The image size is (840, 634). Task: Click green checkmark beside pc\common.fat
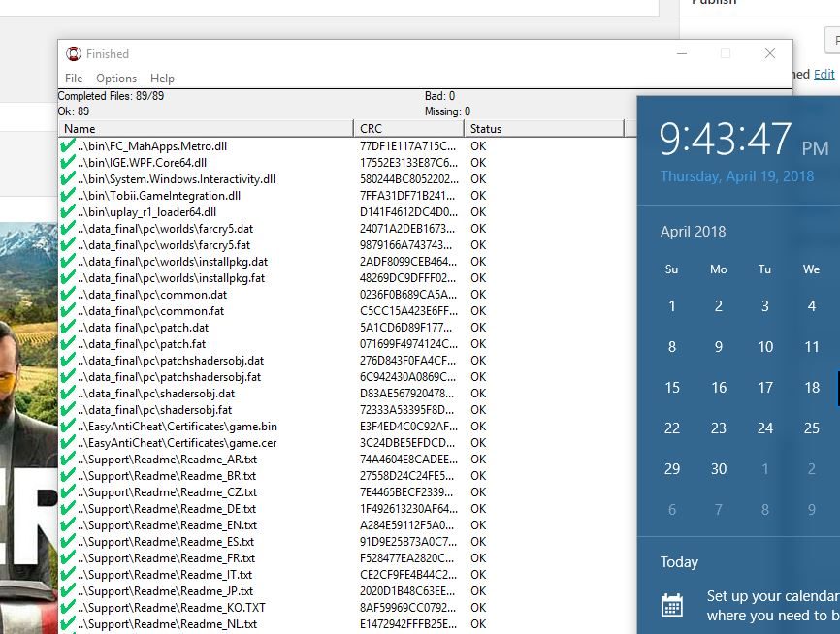pyautogui.click(x=68, y=310)
